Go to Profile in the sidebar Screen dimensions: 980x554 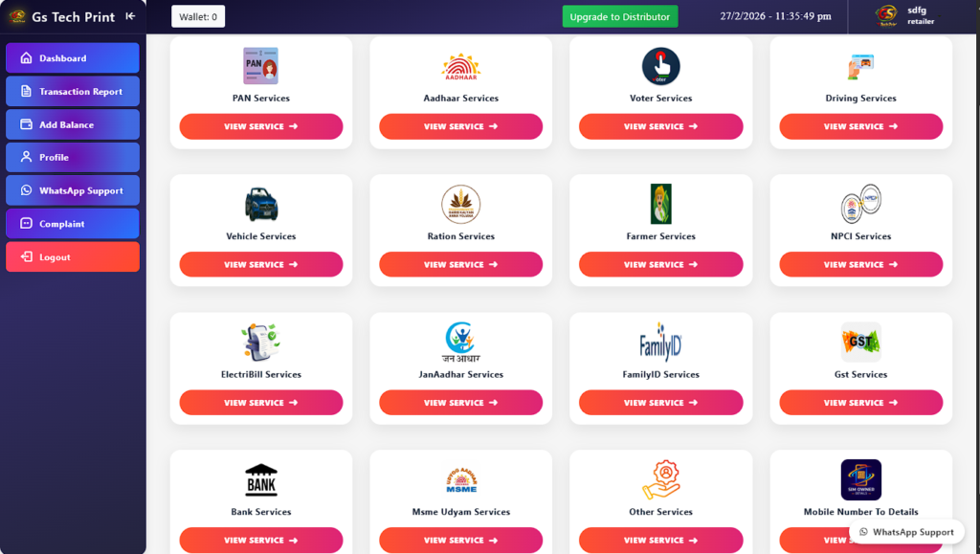tap(73, 157)
